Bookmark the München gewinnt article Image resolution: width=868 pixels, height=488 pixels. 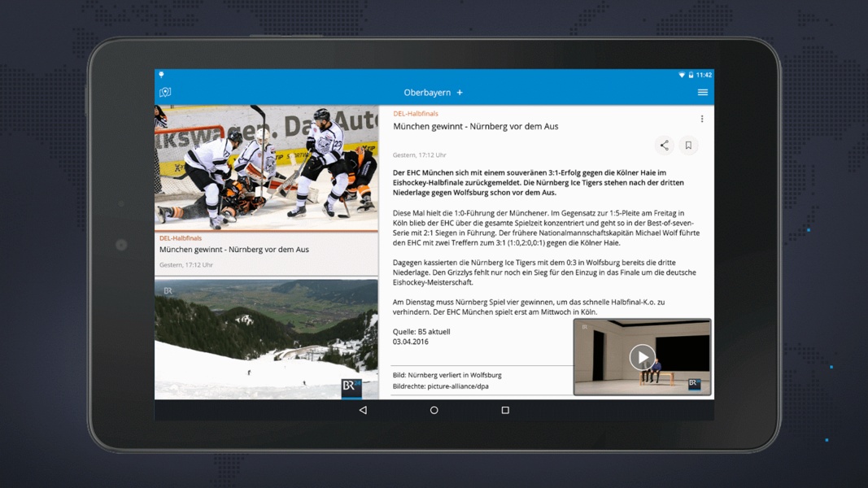coord(689,145)
